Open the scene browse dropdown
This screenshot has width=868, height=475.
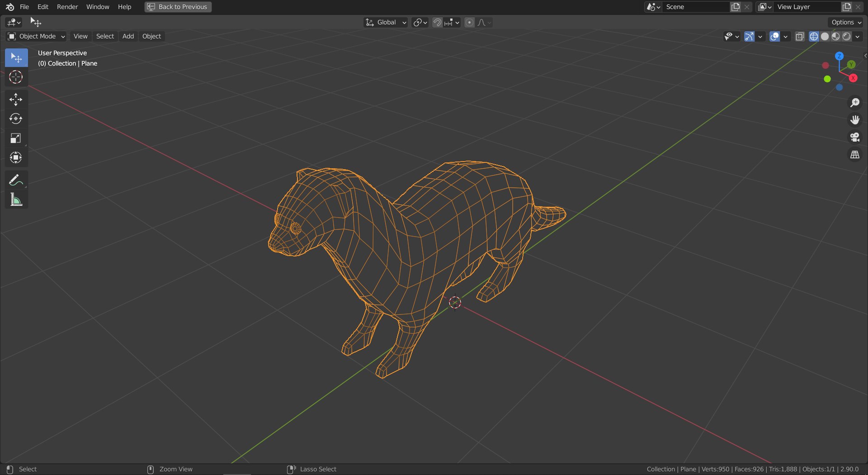pos(653,7)
